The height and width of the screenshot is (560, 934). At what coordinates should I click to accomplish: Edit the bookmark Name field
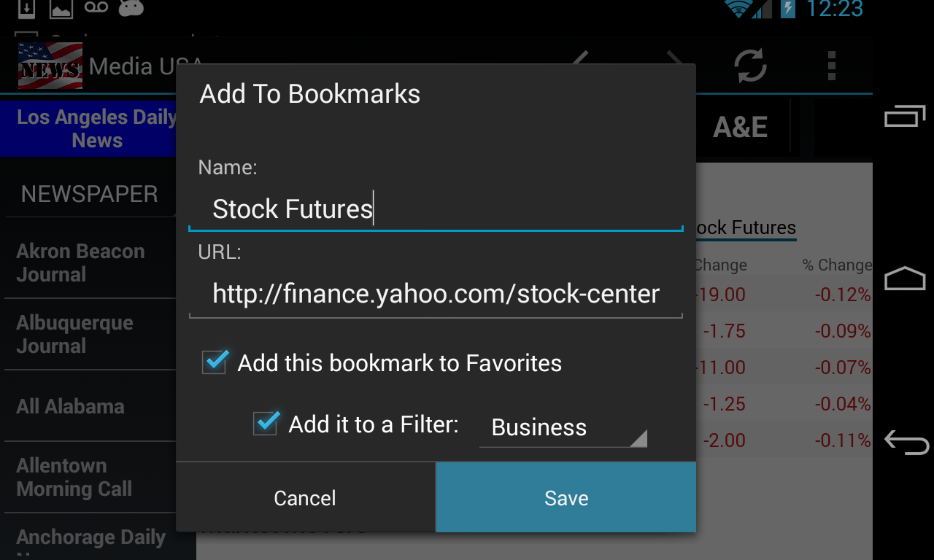pyautogui.click(x=436, y=209)
